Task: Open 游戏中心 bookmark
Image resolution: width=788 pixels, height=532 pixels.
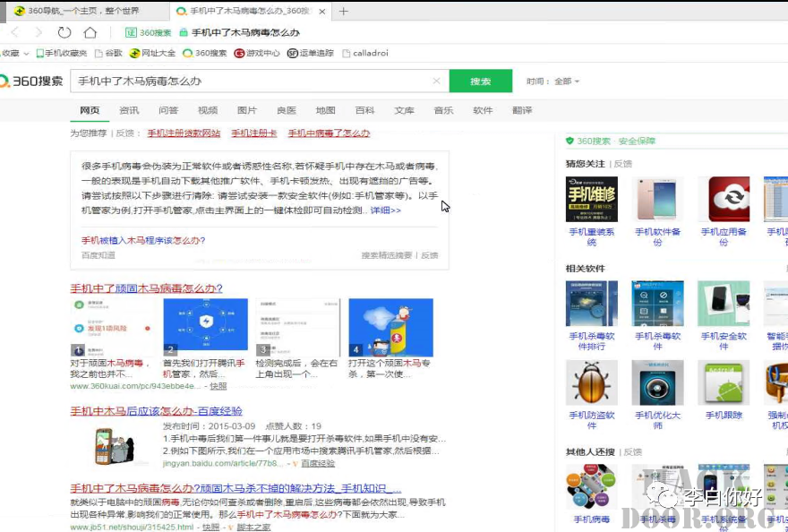Action: [257, 53]
